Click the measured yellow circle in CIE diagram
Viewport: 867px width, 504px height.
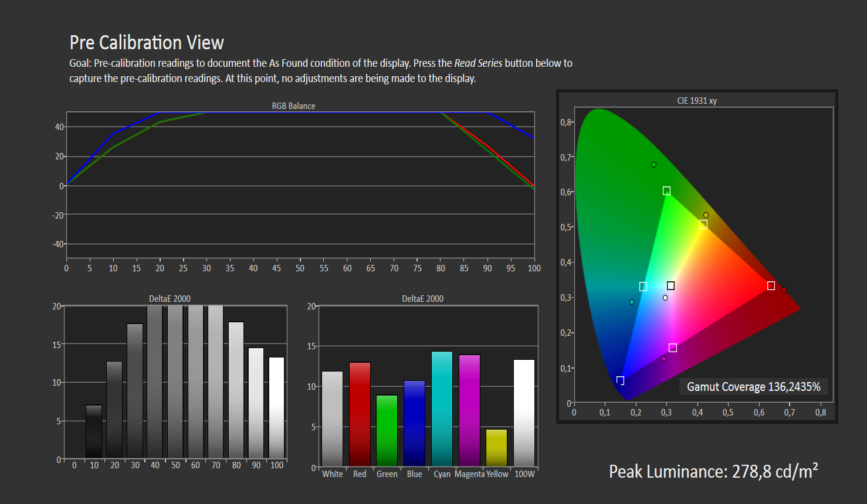point(706,215)
